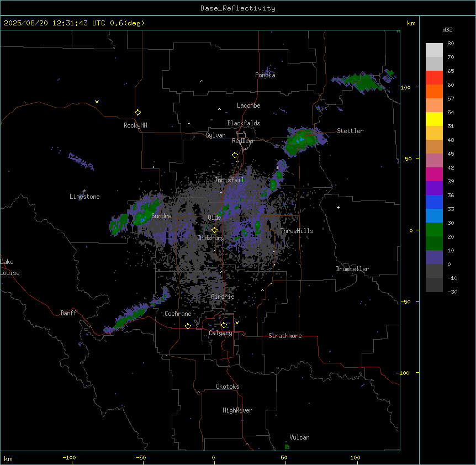The height and width of the screenshot is (465, 476).
Task: Pick the pink 42–45 dBZ legend swatch
Action: [434, 161]
